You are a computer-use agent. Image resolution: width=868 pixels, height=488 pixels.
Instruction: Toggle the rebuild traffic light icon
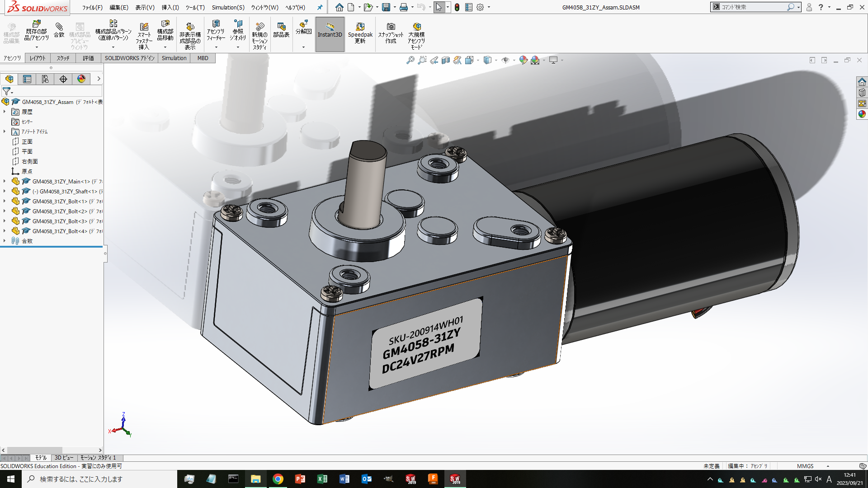pos(457,7)
